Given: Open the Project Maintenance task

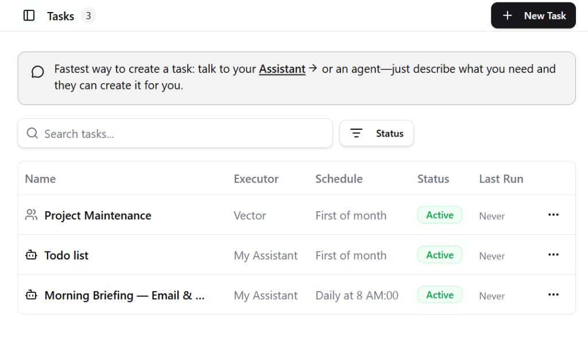Looking at the screenshot, I should 98,215.
